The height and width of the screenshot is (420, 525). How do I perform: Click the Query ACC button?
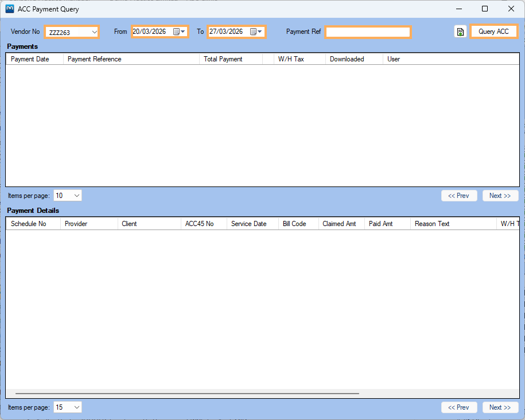pos(493,32)
